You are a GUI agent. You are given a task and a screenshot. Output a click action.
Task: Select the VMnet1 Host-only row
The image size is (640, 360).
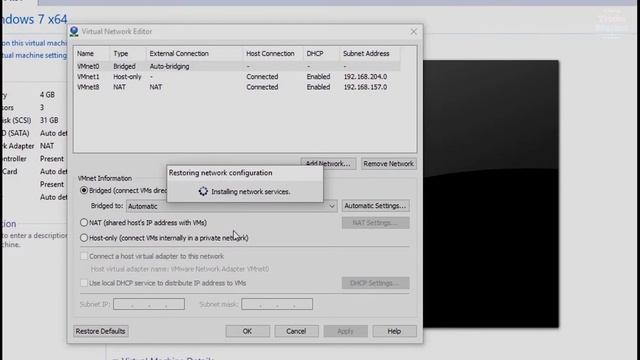[238, 77]
